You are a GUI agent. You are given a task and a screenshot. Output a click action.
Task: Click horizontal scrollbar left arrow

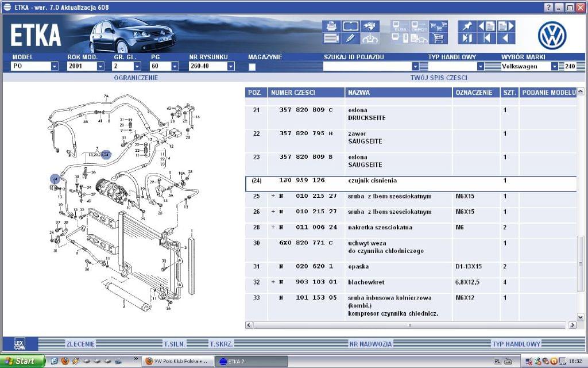(249, 325)
